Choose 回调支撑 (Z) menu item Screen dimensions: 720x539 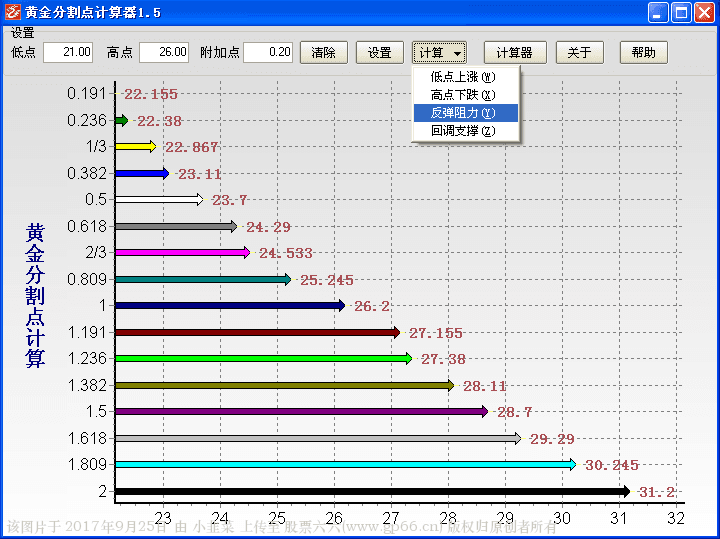click(x=466, y=131)
